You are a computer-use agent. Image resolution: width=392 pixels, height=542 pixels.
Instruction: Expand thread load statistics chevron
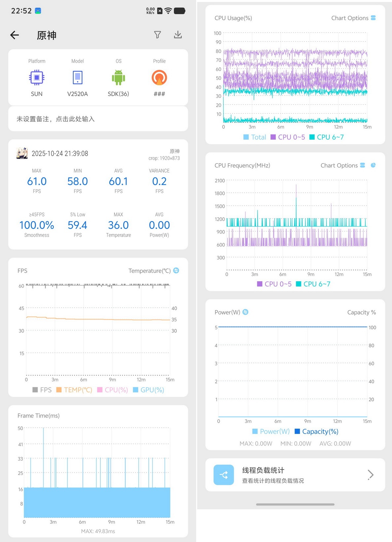pos(371,475)
